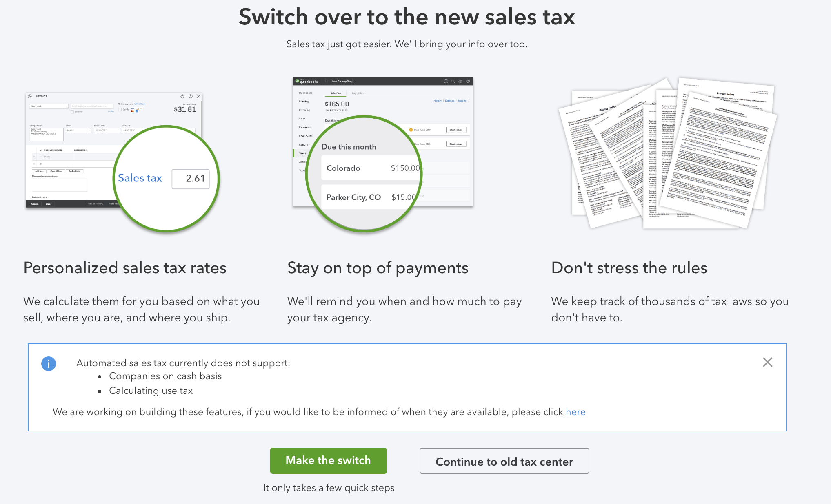Image resolution: width=831 pixels, height=504 pixels.
Task: Expand the Alex Hood customer dropdown arrow
Action: coord(66,106)
